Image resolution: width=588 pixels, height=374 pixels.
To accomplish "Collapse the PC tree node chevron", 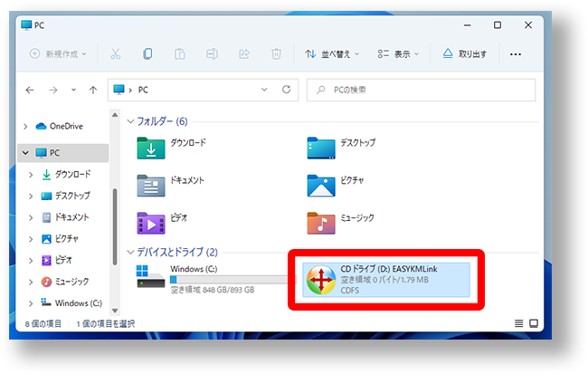I will pos(25,153).
